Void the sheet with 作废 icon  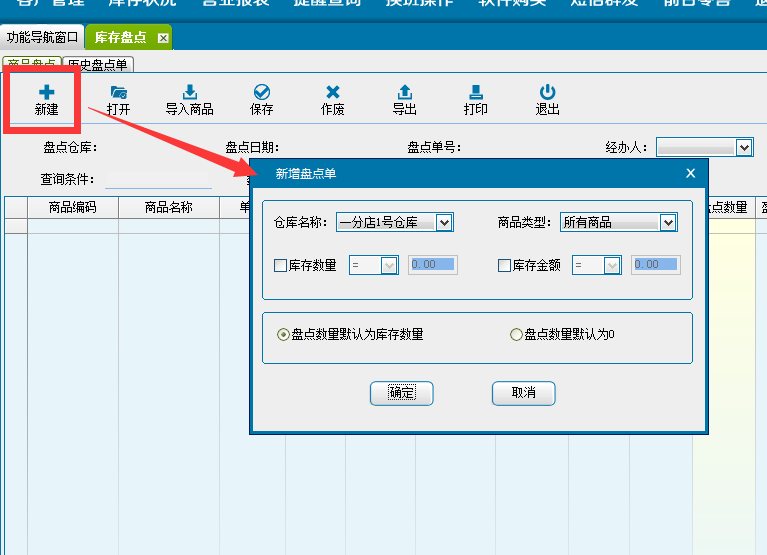point(332,93)
